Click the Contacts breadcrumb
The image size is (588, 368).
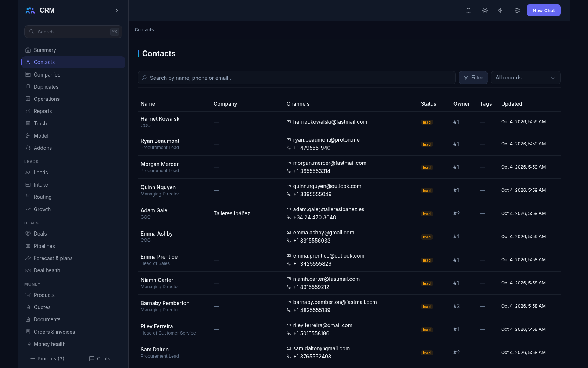(144, 30)
